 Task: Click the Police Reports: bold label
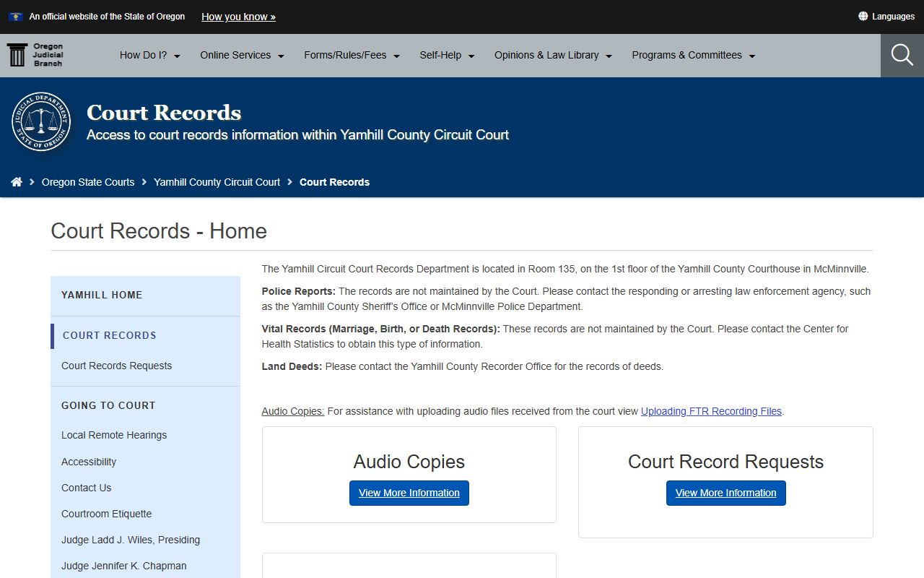pos(299,291)
